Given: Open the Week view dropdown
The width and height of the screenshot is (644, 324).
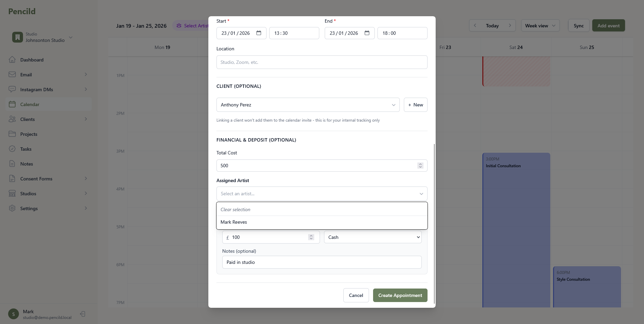Looking at the screenshot, I should (x=540, y=25).
